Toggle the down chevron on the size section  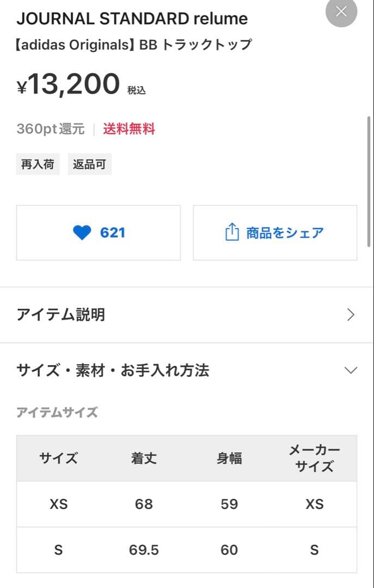(x=351, y=370)
